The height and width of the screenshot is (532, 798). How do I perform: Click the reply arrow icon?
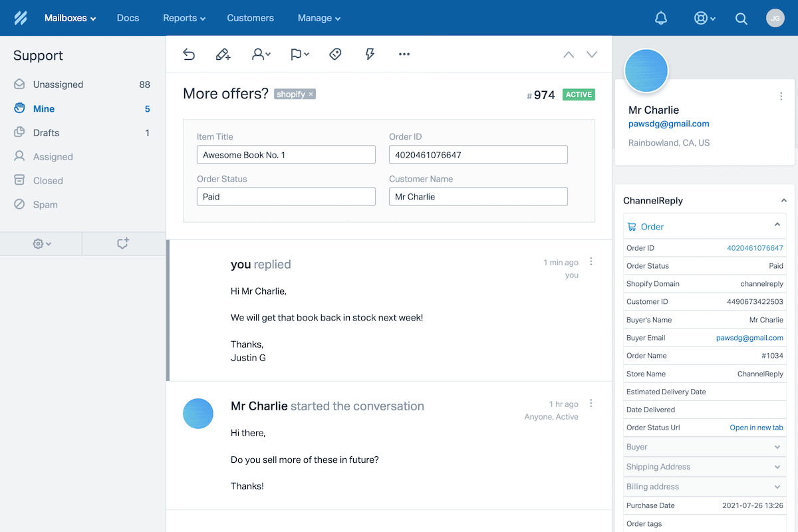(x=189, y=55)
